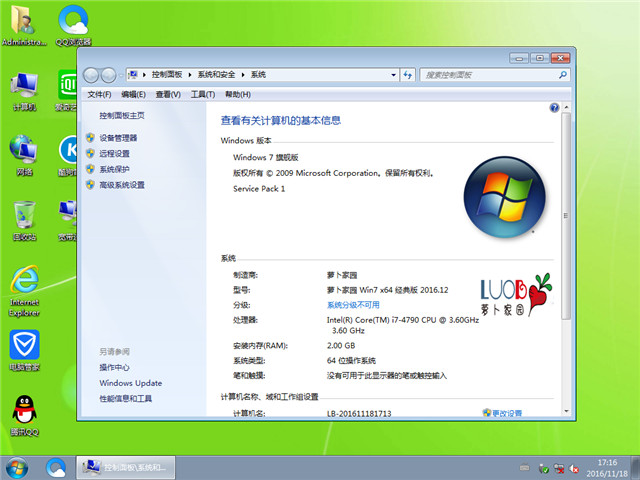The height and width of the screenshot is (480, 640).
Task: Click 系统分级不可用 link
Action: point(353,305)
